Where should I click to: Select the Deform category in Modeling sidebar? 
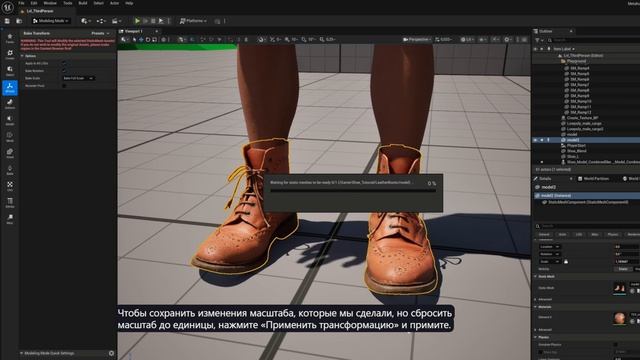tap(10, 104)
